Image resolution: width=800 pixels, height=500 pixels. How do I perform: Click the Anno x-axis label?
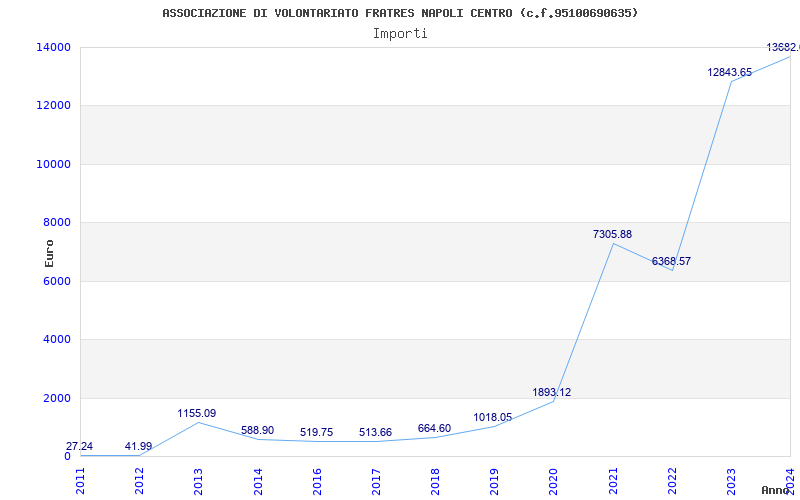pyautogui.click(x=777, y=490)
